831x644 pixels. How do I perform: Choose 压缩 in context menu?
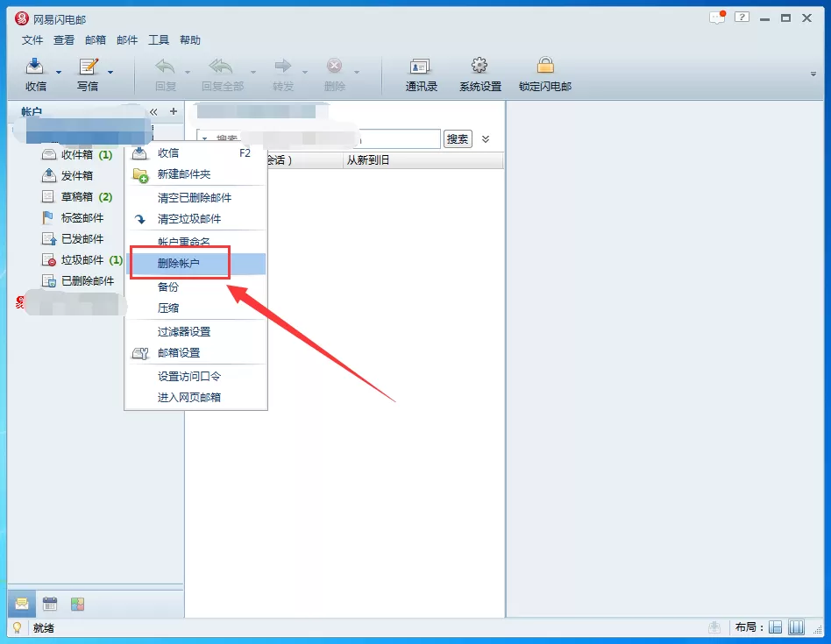click(x=195, y=308)
